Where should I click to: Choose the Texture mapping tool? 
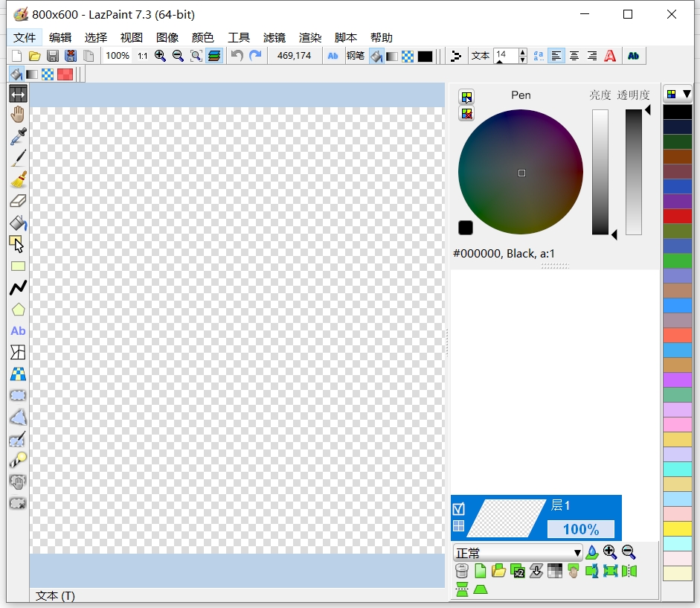click(18, 374)
